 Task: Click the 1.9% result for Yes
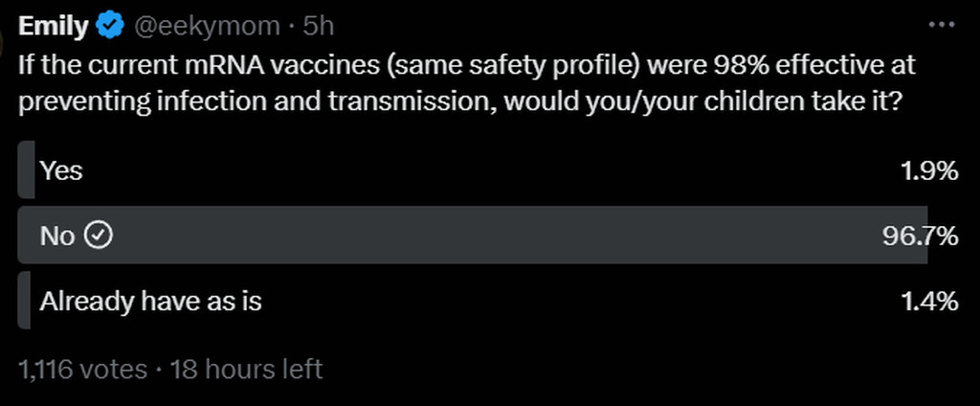(929, 170)
